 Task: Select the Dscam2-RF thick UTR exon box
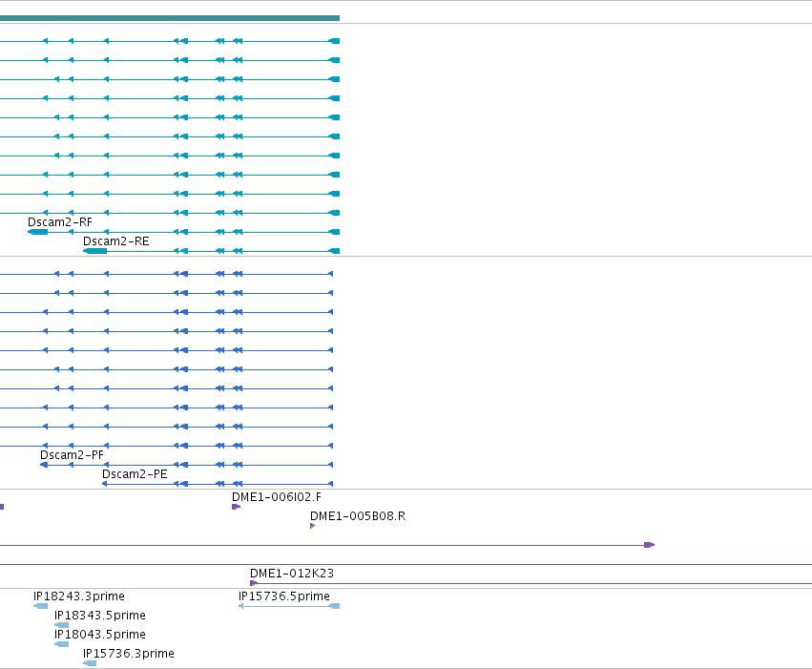[38, 232]
